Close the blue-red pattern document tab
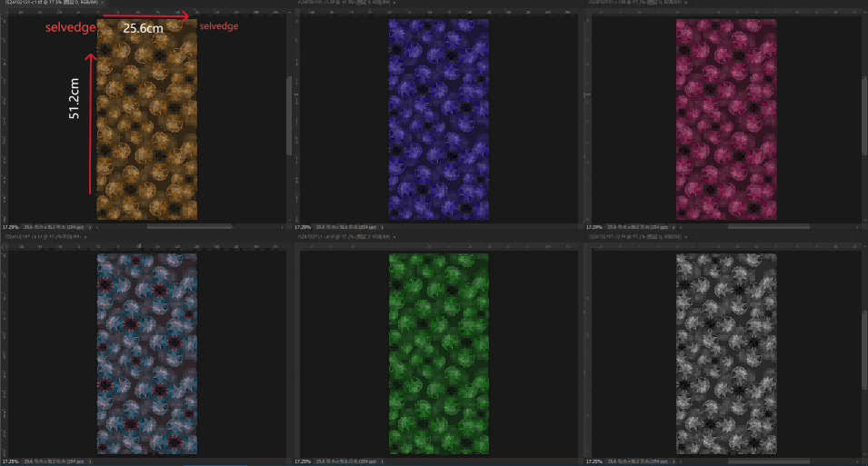868x466 pixels. point(87,235)
